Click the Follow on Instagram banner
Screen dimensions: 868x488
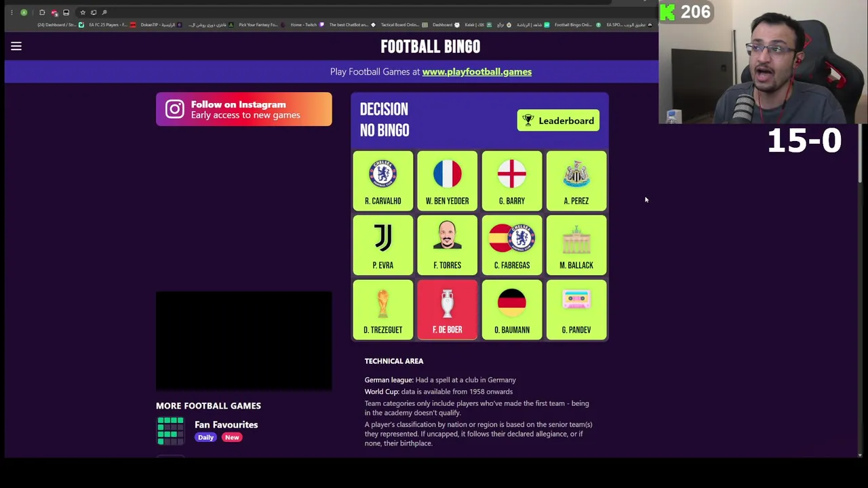pos(244,109)
